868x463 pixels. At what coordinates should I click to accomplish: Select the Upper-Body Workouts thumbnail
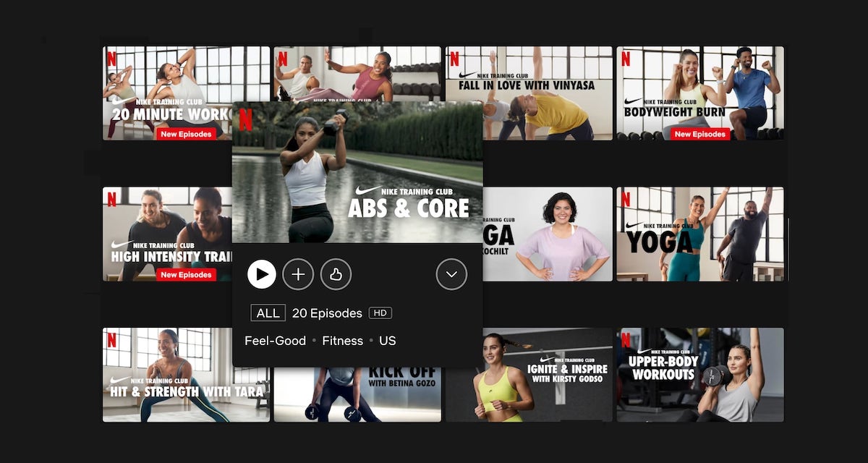click(699, 374)
